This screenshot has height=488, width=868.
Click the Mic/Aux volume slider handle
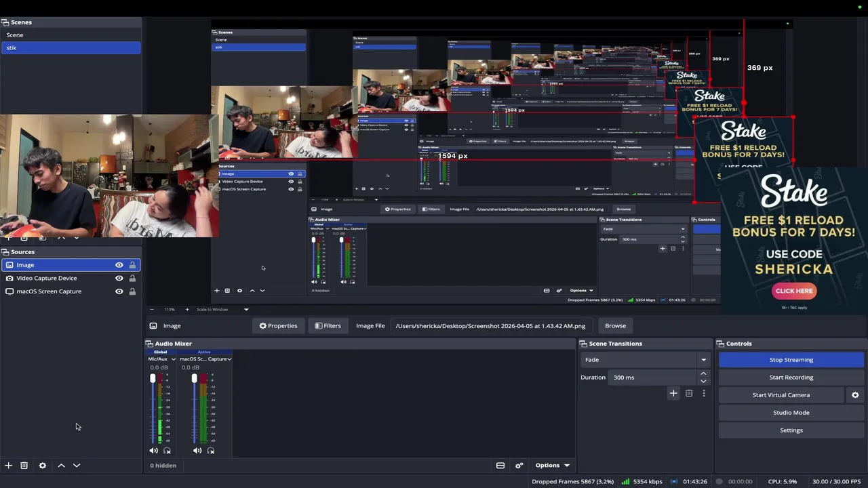point(153,378)
